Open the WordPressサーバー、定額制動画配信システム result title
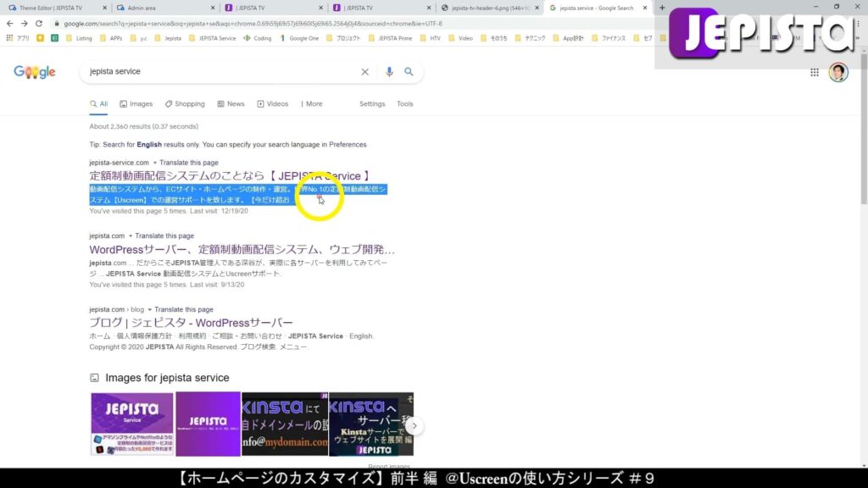Viewport: 868px width, 488px height. (242, 250)
